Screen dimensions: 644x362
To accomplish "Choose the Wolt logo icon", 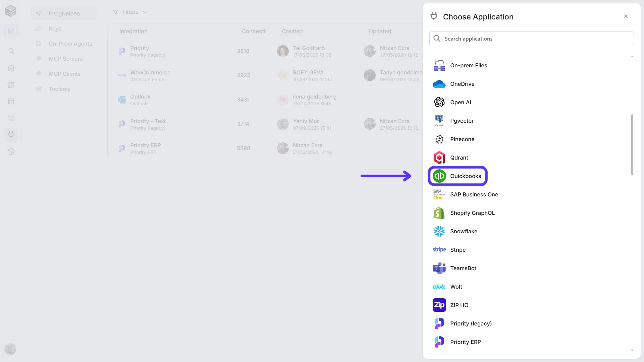I will (439, 287).
